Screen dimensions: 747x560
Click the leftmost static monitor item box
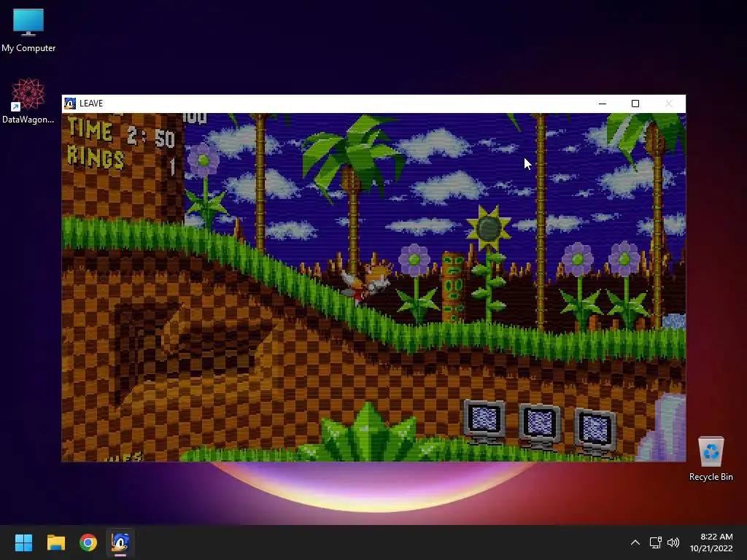click(484, 422)
